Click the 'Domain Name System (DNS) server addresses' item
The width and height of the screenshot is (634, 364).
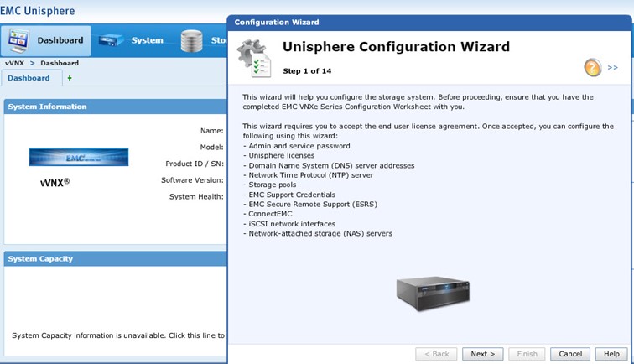tap(329, 165)
